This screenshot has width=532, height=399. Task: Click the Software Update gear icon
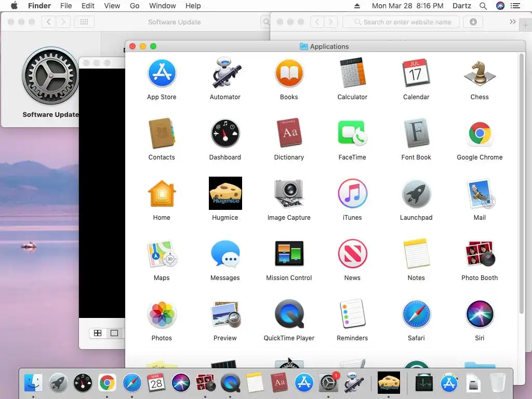coord(50,76)
